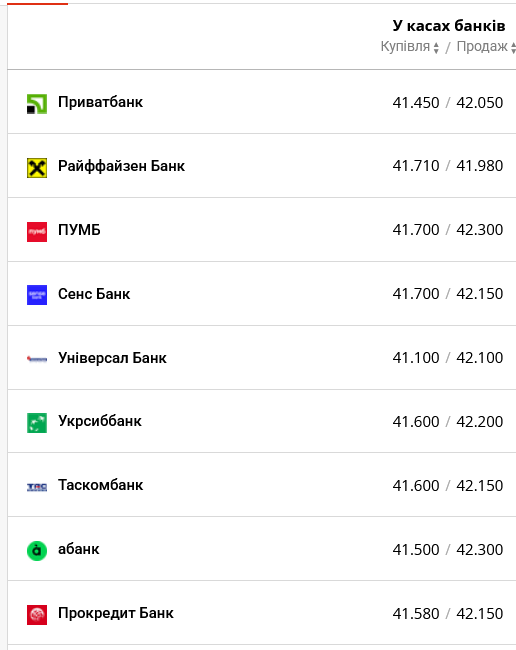This screenshot has height=650, width=516.
Task: Open the Універсал Банк name link
Action: click(112, 358)
